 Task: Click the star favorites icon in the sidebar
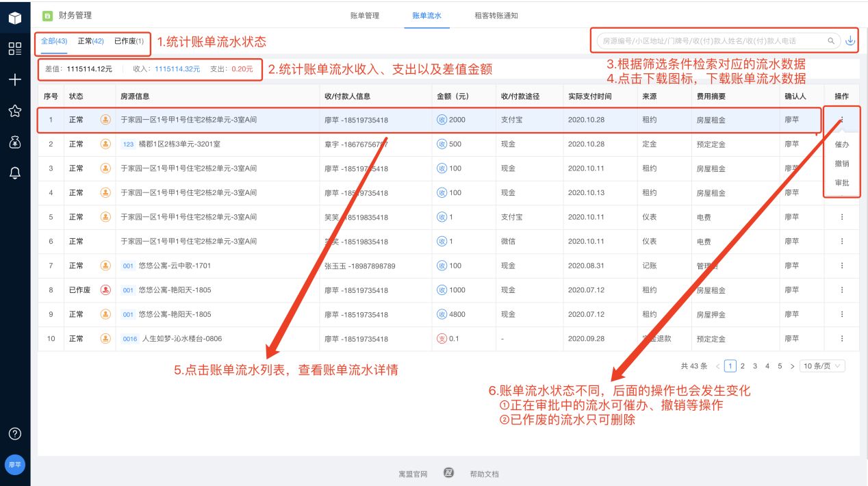(15, 111)
